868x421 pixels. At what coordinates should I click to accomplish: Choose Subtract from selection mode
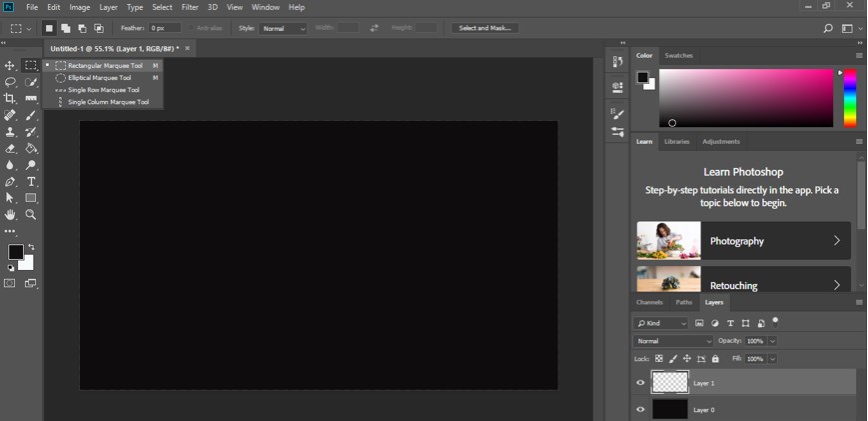(x=82, y=28)
